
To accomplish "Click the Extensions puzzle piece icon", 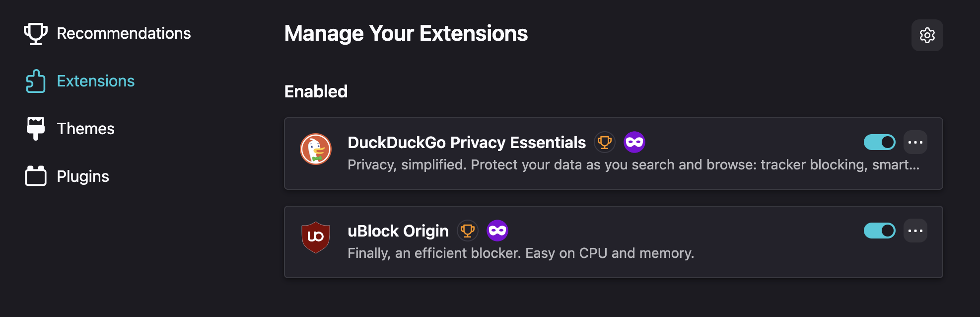I will click(36, 81).
